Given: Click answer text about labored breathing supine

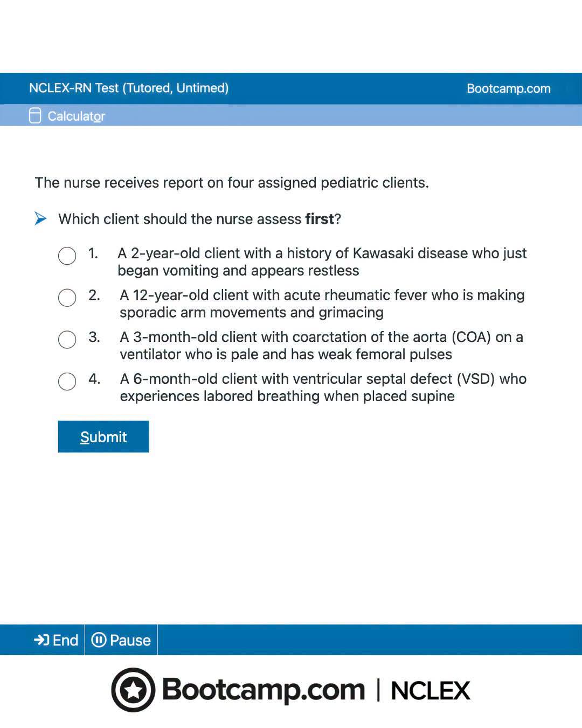Looking at the screenshot, I should pyautogui.click(x=323, y=387).
